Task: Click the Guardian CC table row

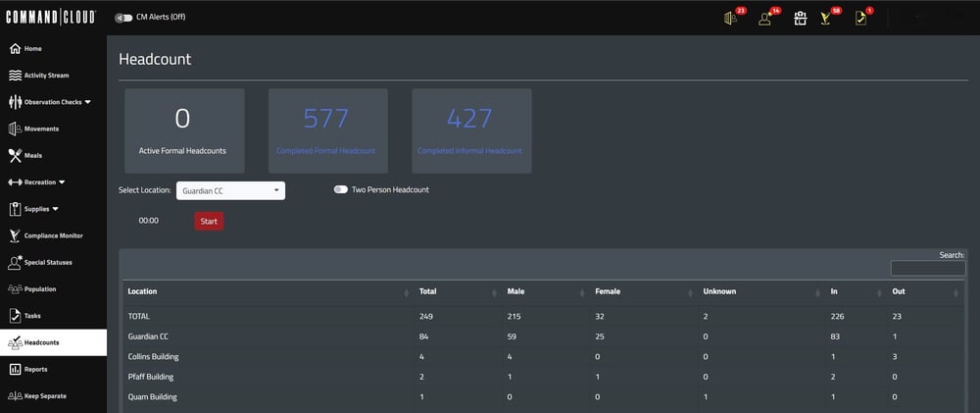Action: 544,336
